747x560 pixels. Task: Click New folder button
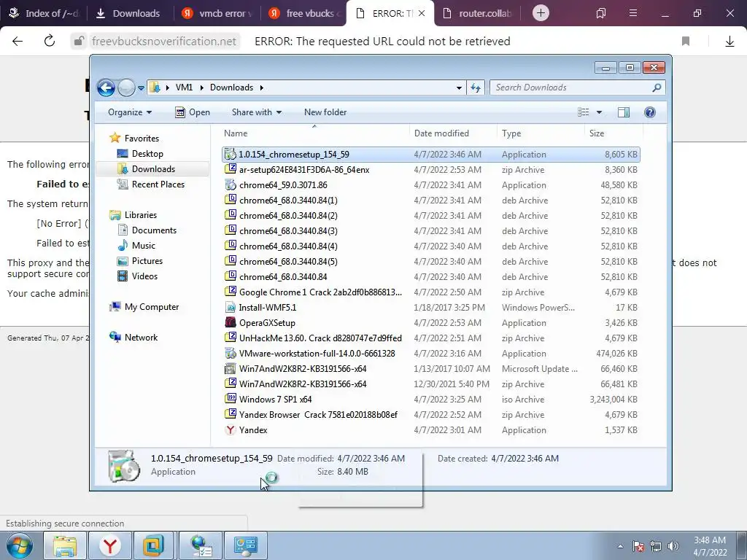click(x=325, y=112)
